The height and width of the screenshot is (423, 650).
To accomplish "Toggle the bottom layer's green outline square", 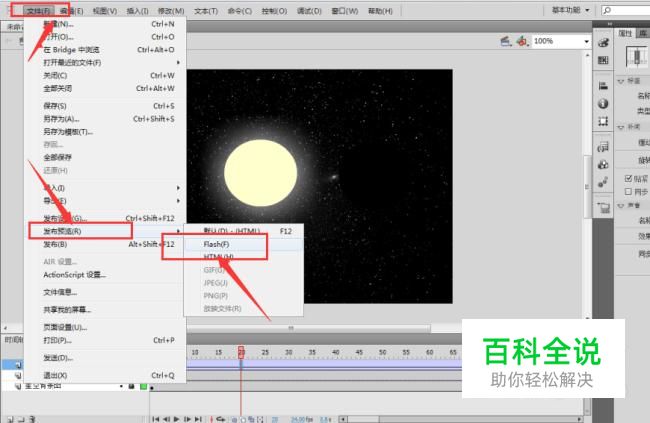I will tap(143, 387).
